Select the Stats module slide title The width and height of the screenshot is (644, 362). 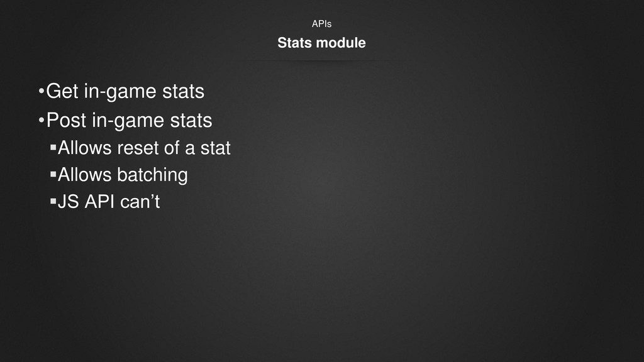[321, 43]
